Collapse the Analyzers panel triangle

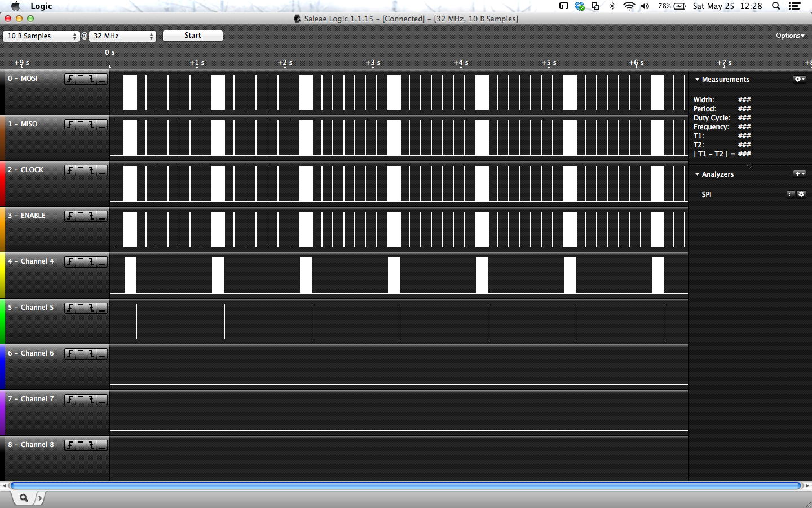pos(697,174)
